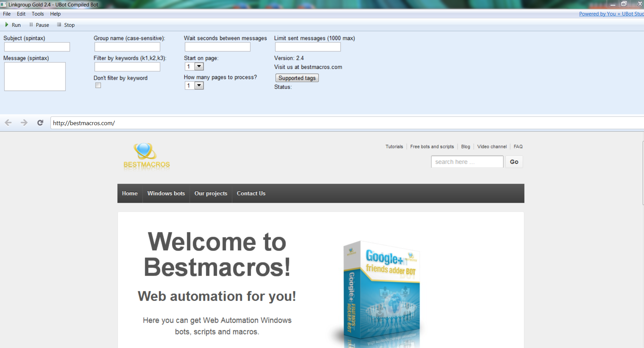Viewport: 644px width, 348px height.
Task: Open How many pages to process dropdown
Action: 199,85
